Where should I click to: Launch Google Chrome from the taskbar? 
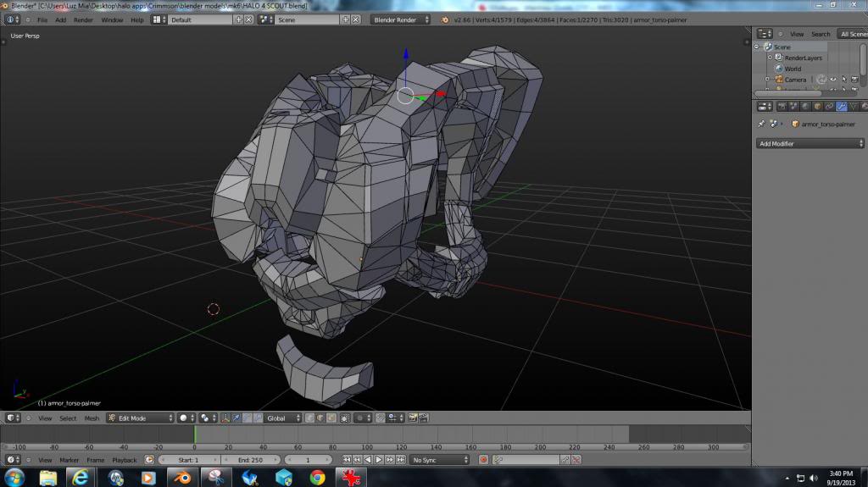pos(317,478)
